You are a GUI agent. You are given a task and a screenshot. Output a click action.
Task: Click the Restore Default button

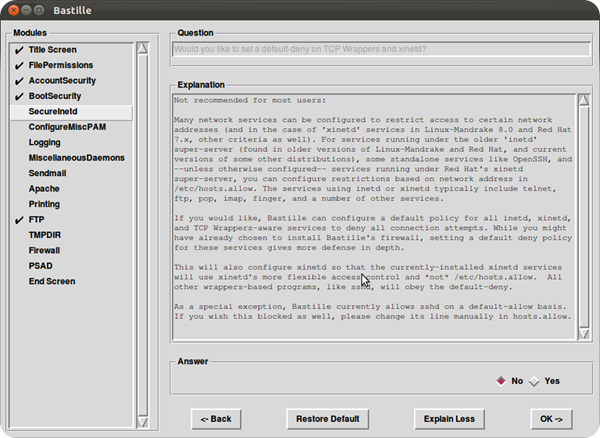(x=328, y=419)
